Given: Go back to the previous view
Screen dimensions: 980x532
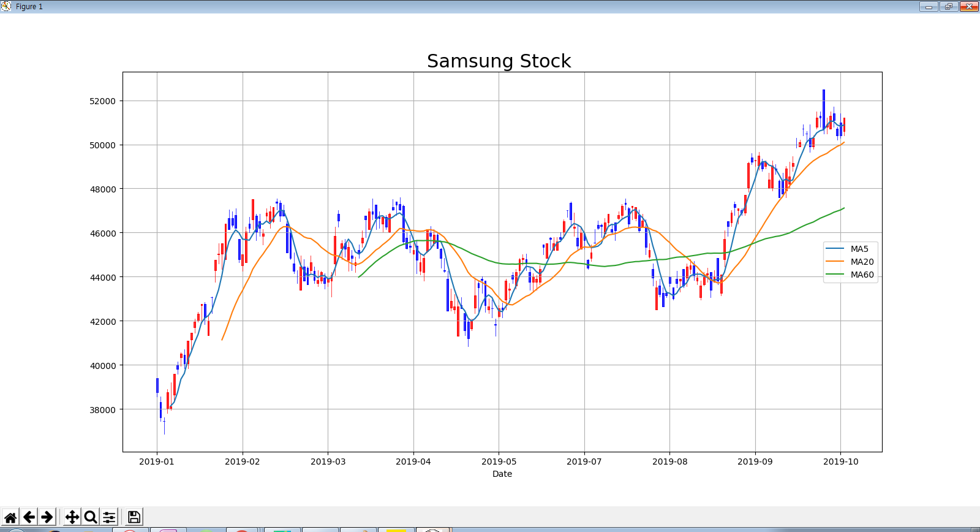Looking at the screenshot, I should click(29, 517).
